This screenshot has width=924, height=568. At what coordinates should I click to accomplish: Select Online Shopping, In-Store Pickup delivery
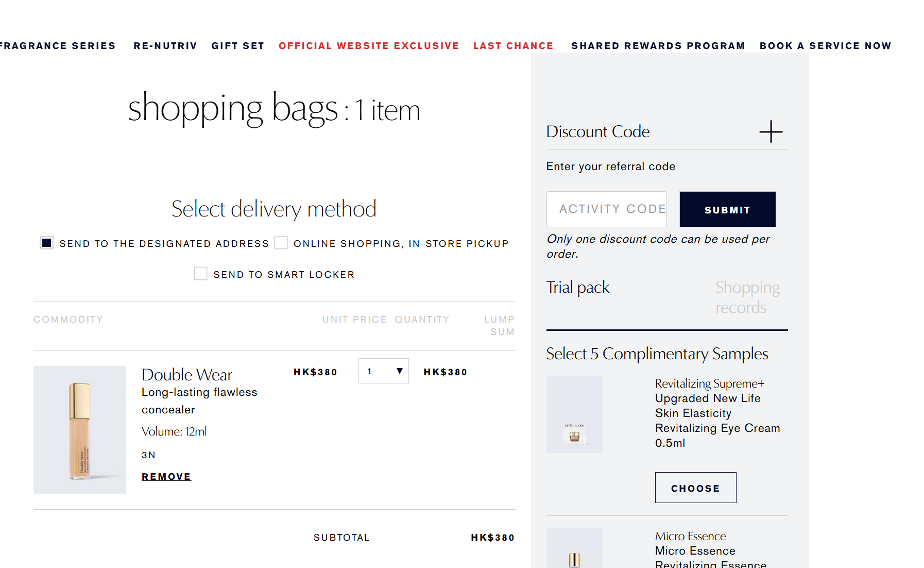click(281, 242)
